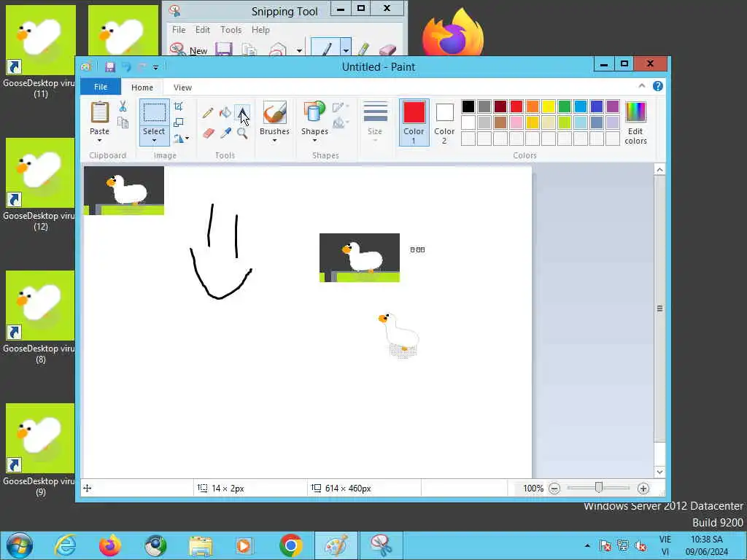Screen dimensions: 747x560
Task: Pick the yellow color swatch
Action: point(549,106)
